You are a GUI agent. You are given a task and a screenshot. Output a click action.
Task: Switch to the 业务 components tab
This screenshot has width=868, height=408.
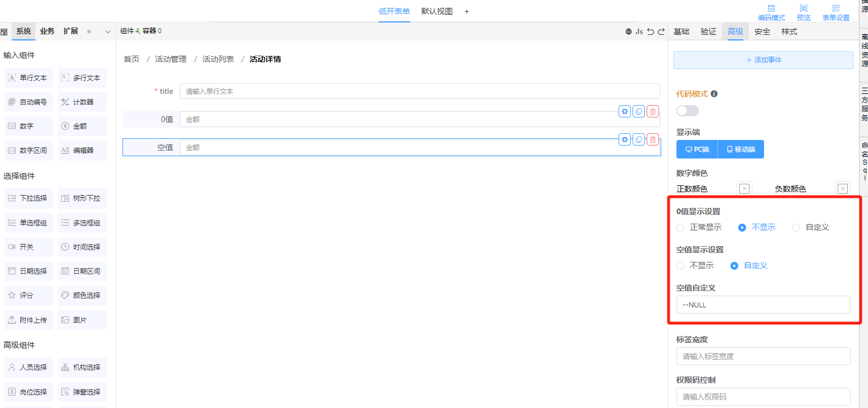(x=47, y=31)
